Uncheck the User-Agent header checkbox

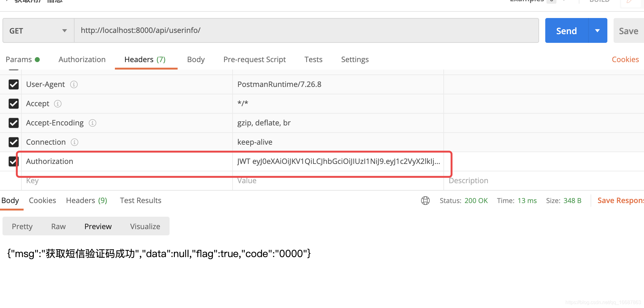coord(14,84)
